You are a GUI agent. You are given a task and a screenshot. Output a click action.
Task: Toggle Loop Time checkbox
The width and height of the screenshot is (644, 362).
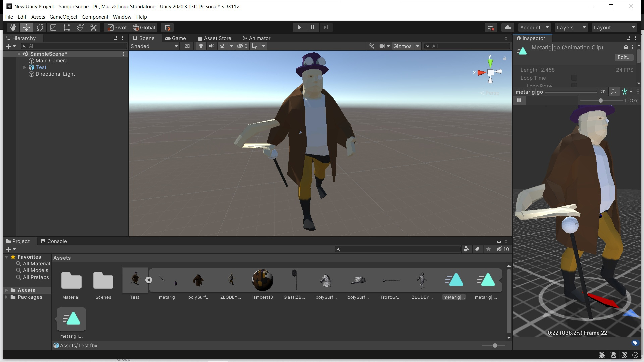click(x=574, y=78)
